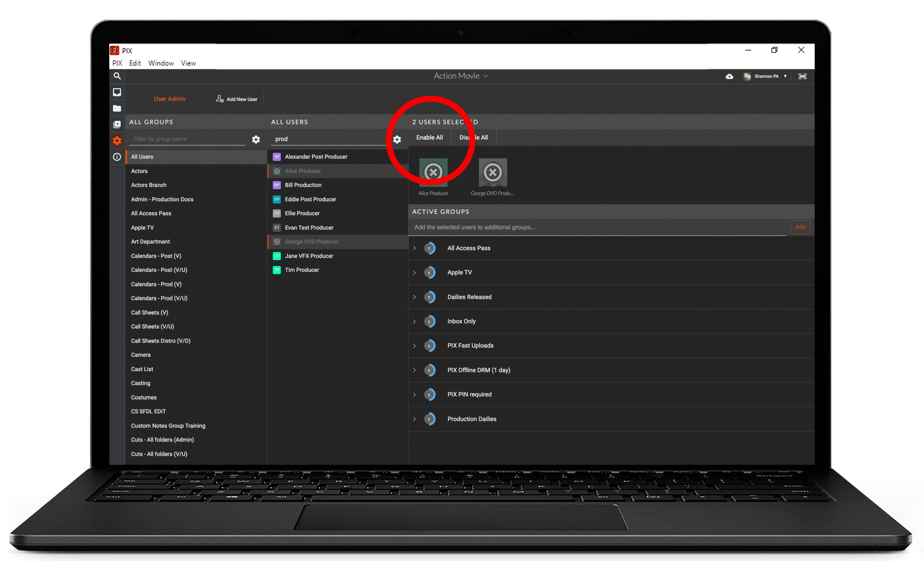Expand the All Access Pass group row
The height and width of the screenshot is (561, 924).
coord(414,248)
